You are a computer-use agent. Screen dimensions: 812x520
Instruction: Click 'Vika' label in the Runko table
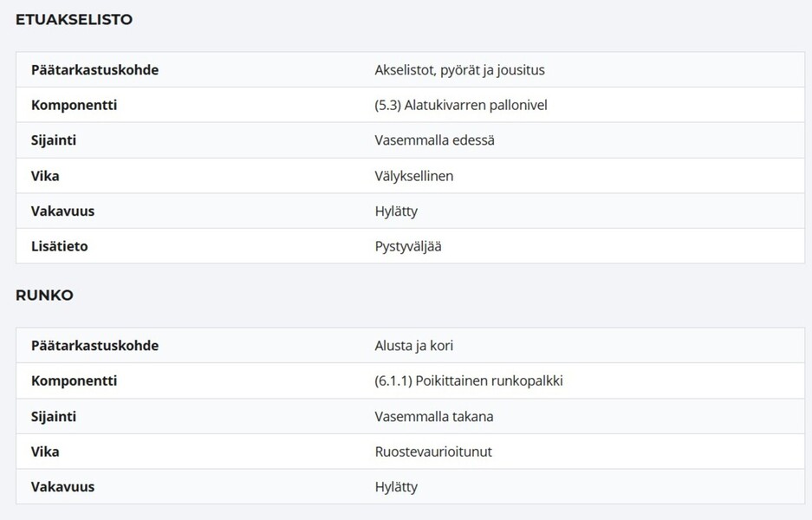point(45,452)
